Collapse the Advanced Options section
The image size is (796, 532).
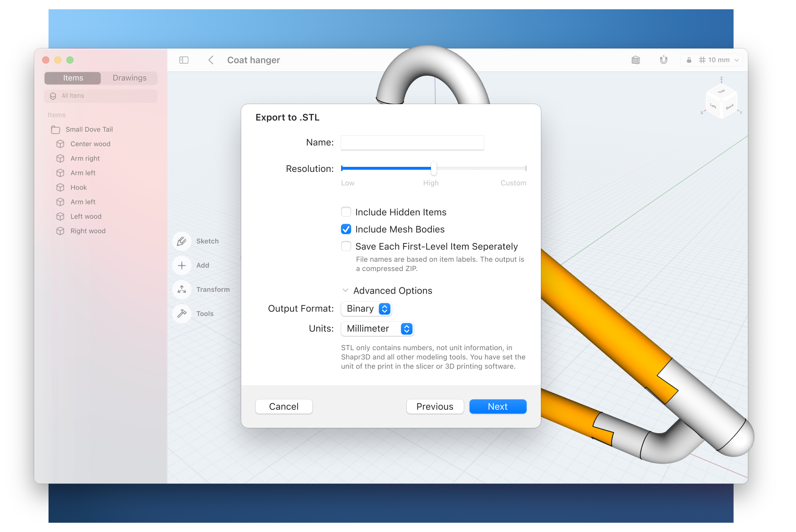pos(345,291)
